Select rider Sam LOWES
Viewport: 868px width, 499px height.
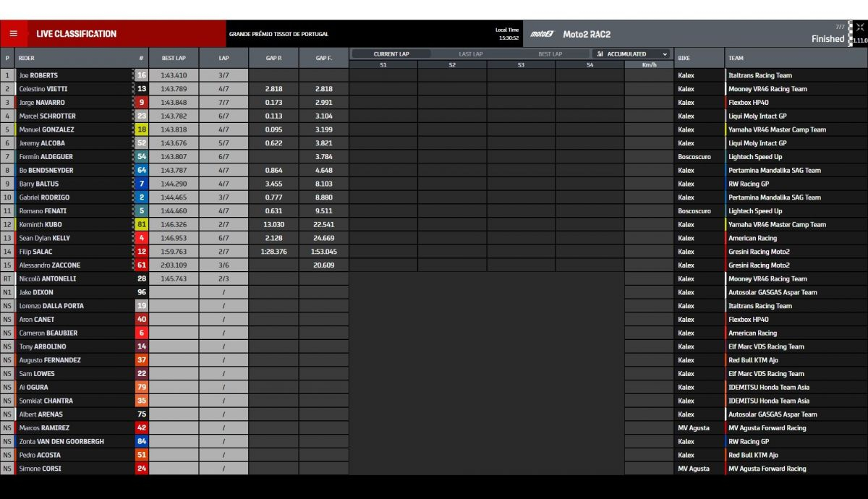[x=37, y=373]
